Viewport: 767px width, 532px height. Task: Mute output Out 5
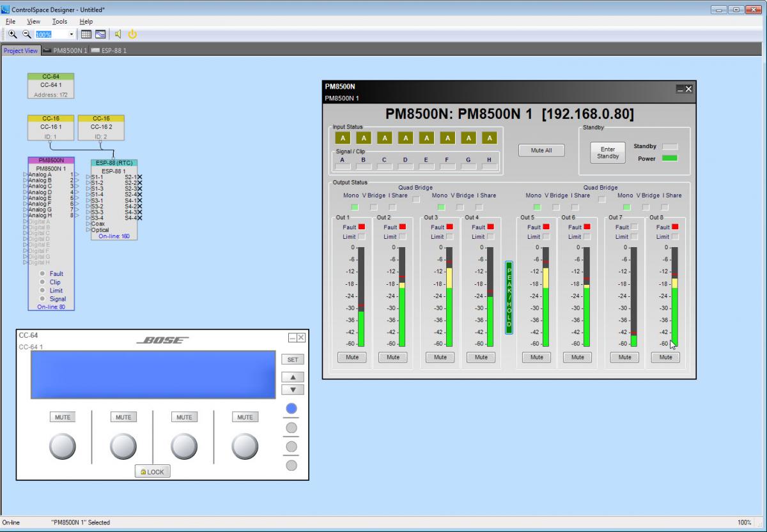click(537, 357)
